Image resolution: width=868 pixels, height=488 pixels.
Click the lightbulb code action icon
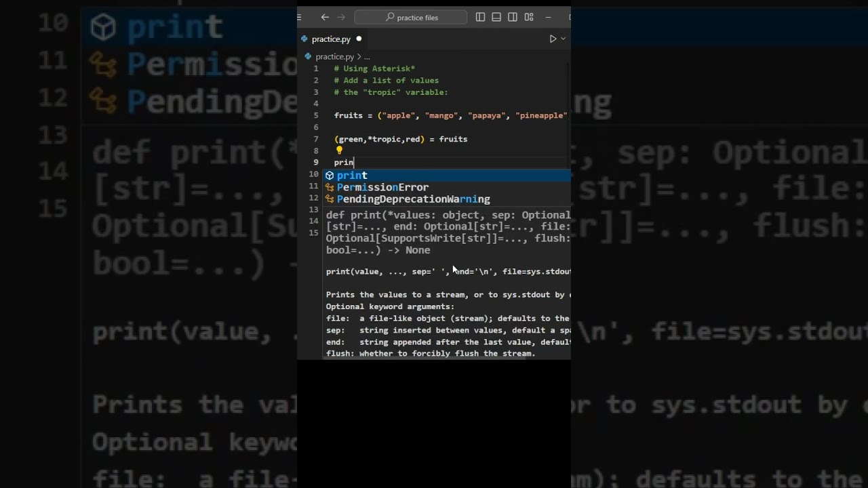tap(339, 150)
